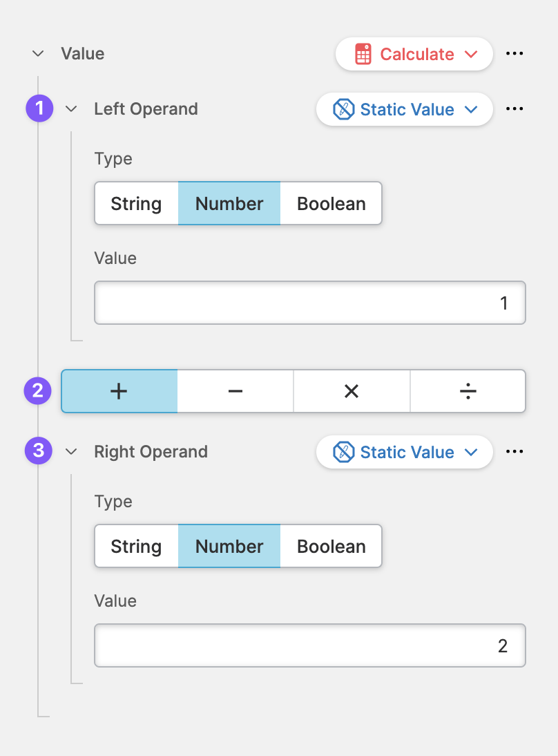Collapse the Left Operand section

pyautogui.click(x=71, y=109)
